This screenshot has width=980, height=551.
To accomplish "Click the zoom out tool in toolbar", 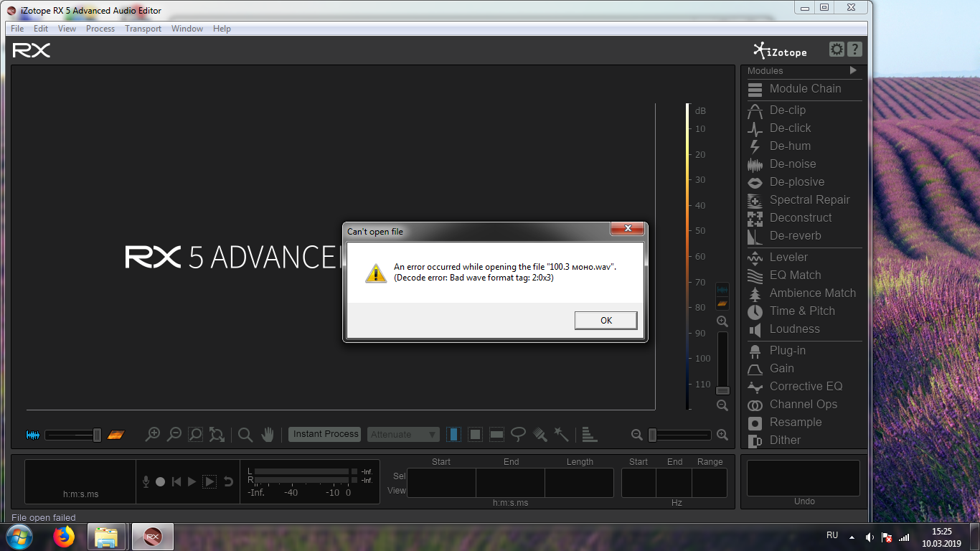I will 174,435.
